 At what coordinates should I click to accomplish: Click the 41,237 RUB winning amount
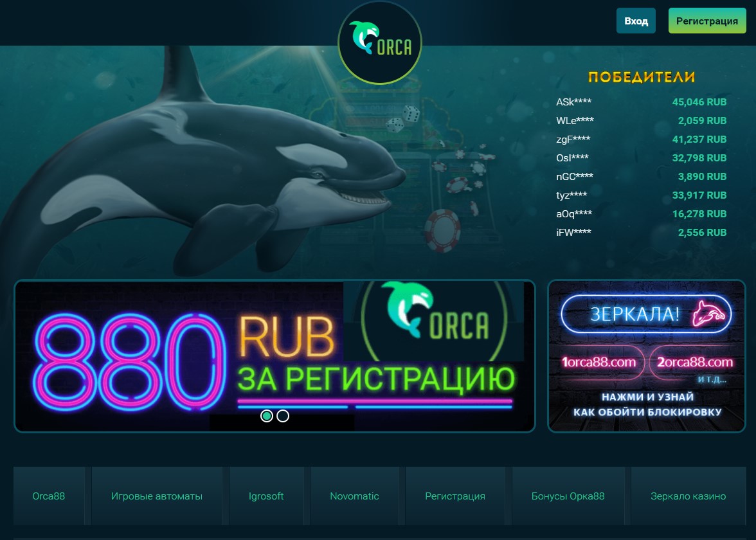click(x=699, y=139)
